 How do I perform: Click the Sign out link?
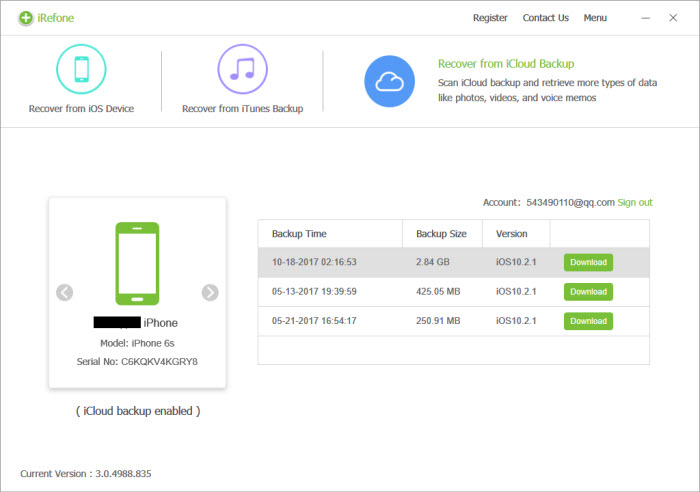635,203
